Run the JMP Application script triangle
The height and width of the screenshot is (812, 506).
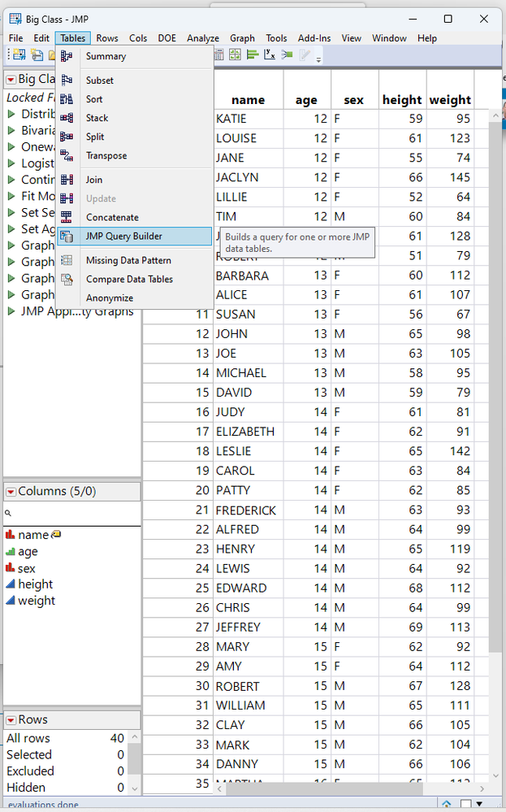coord(11,311)
